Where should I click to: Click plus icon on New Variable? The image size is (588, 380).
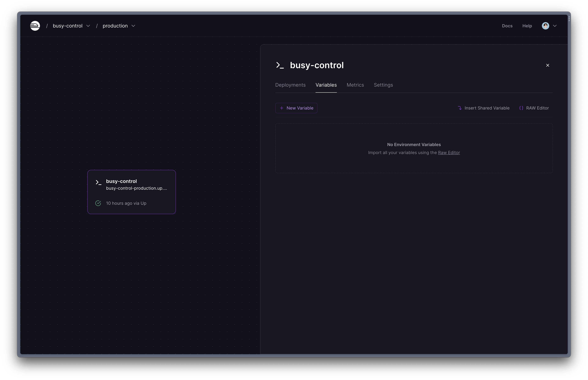click(282, 108)
